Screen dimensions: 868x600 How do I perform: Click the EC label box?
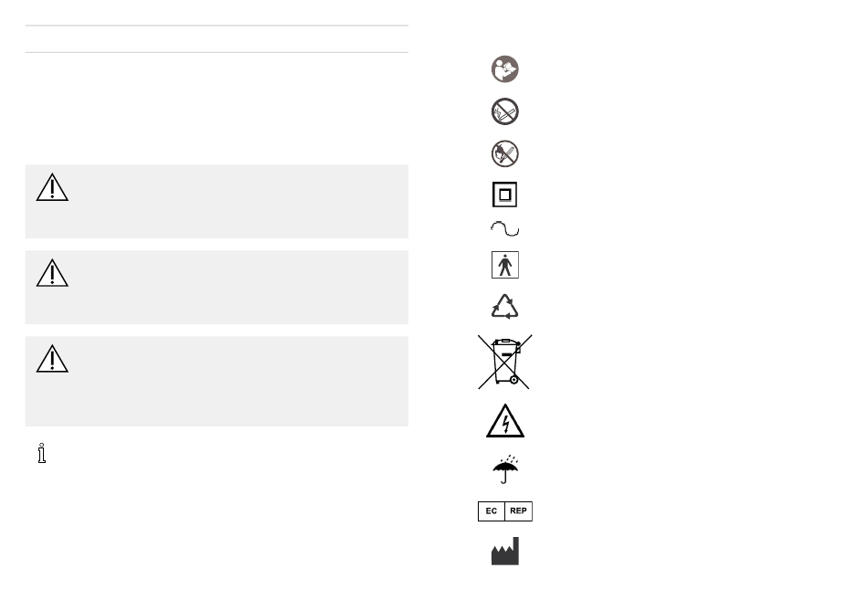coord(492,511)
